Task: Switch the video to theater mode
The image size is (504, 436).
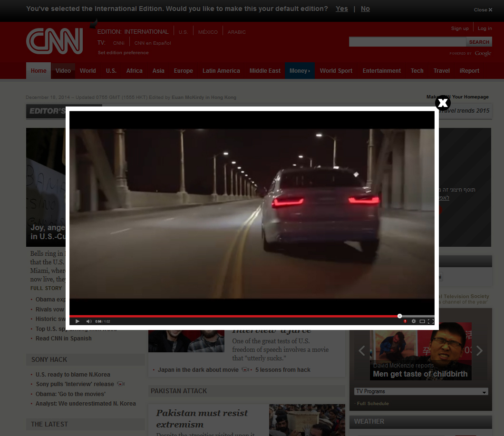Action: point(422,321)
